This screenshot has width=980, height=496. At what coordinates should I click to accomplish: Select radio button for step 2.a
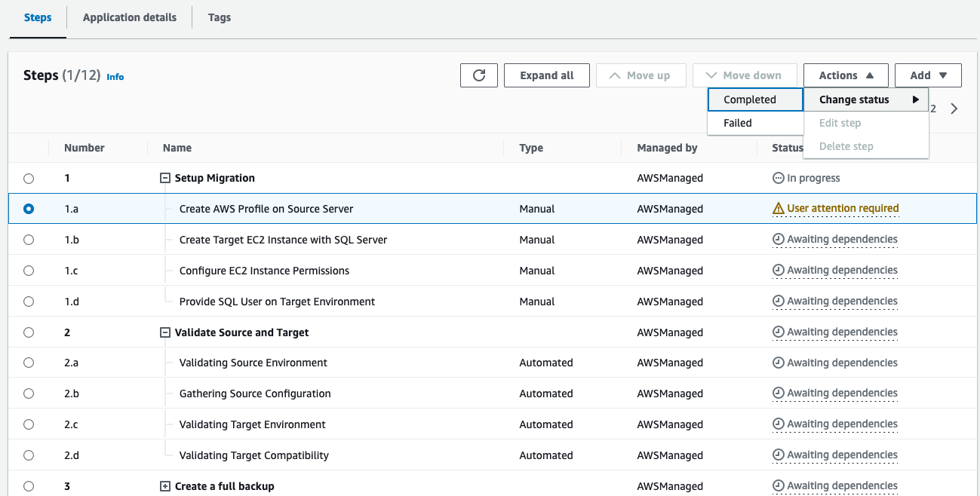coord(29,363)
